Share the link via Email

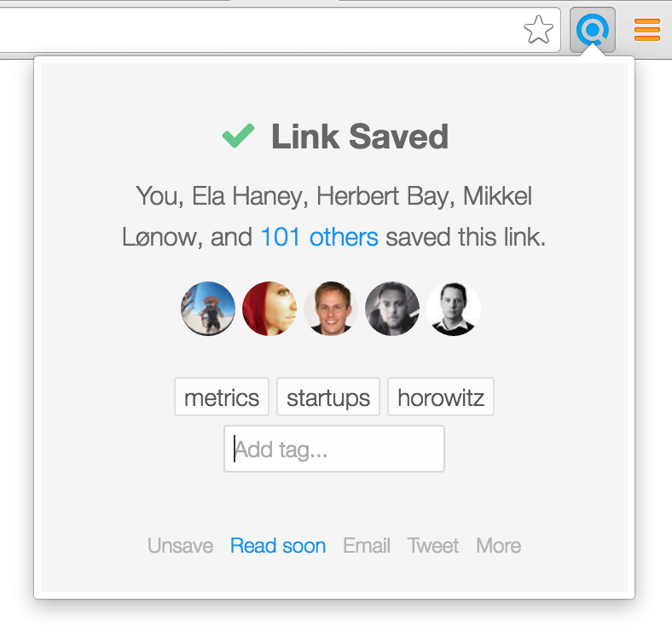coord(367,546)
